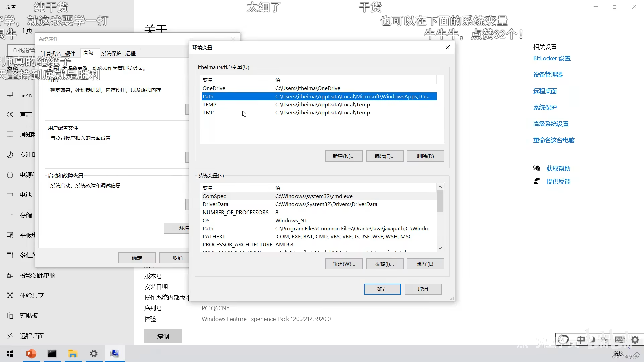Click the system variables scrollbar down arrow
644x362 pixels.
pyautogui.click(x=440, y=248)
